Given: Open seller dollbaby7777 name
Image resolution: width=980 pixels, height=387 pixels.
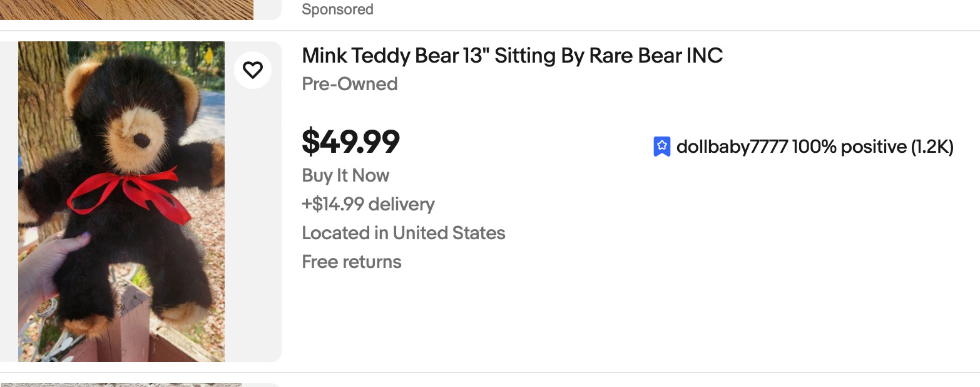Looking at the screenshot, I should 732,147.
